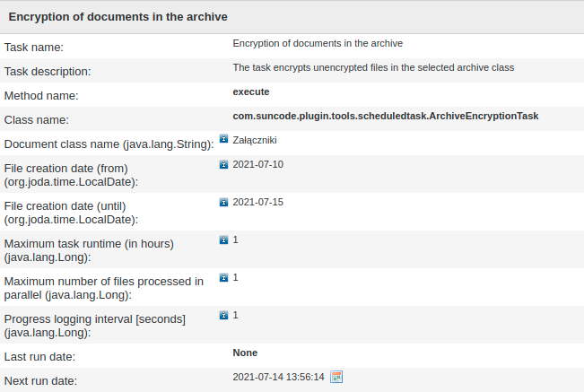The height and width of the screenshot is (392, 584).
Task: Click the execute method name value
Action: click(251, 91)
